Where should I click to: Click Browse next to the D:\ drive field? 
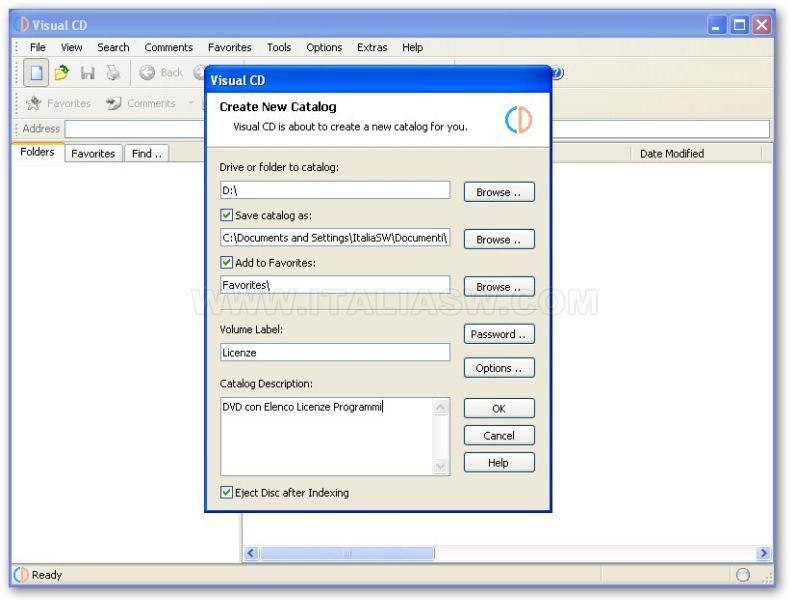click(x=499, y=192)
